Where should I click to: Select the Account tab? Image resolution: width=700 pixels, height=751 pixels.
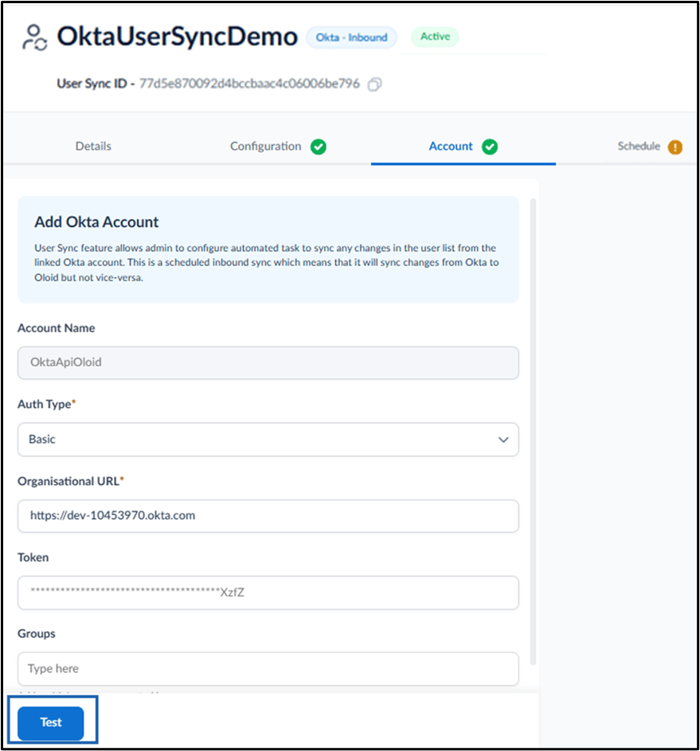[451, 146]
